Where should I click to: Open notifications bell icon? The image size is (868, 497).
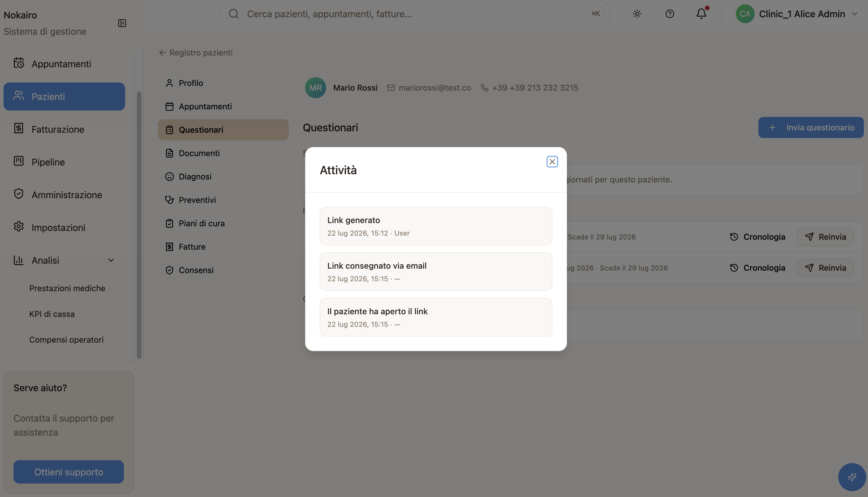[701, 14]
